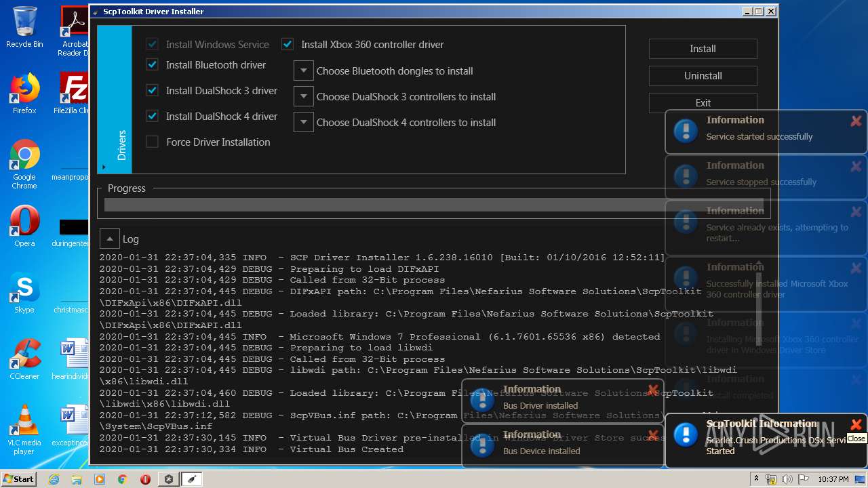
Task: Show hidden system tray icons
Action: click(756, 479)
